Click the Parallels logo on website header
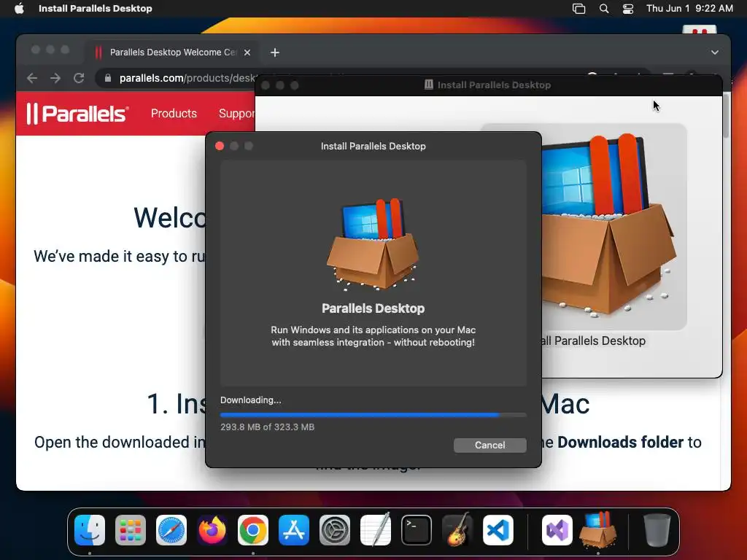The image size is (747, 560). (x=77, y=113)
